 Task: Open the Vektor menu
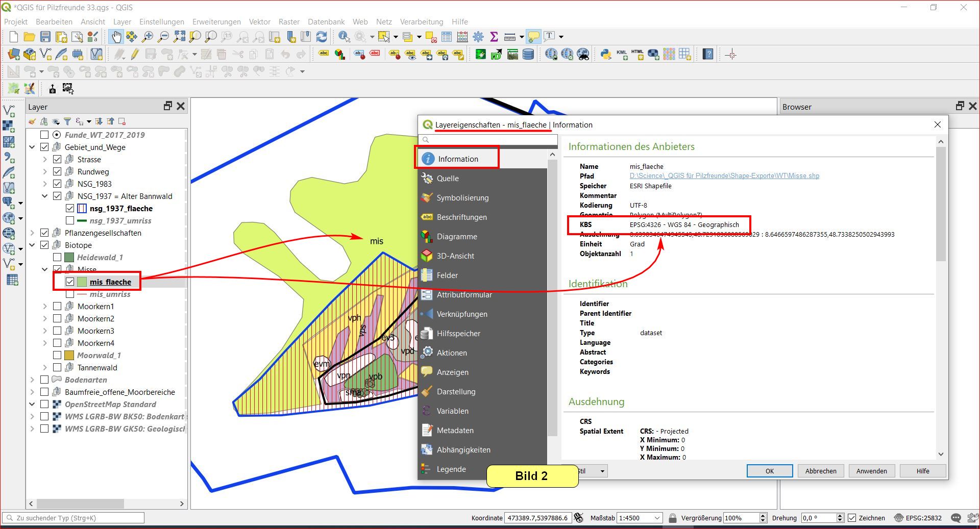pyautogui.click(x=259, y=22)
